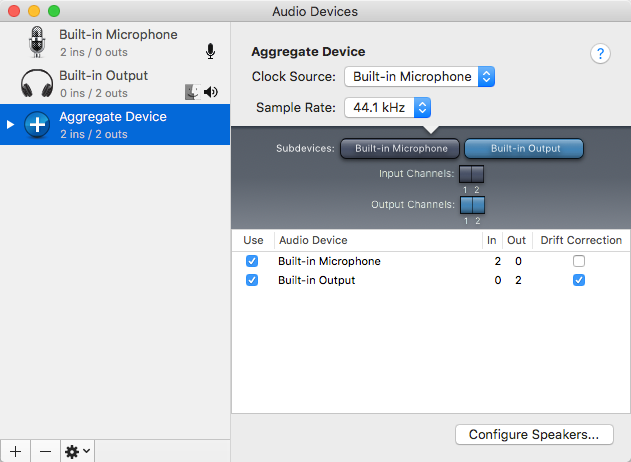Viewport: 631px width, 462px height.
Task: Click the Built-in Microphone device icon
Action: [37, 42]
